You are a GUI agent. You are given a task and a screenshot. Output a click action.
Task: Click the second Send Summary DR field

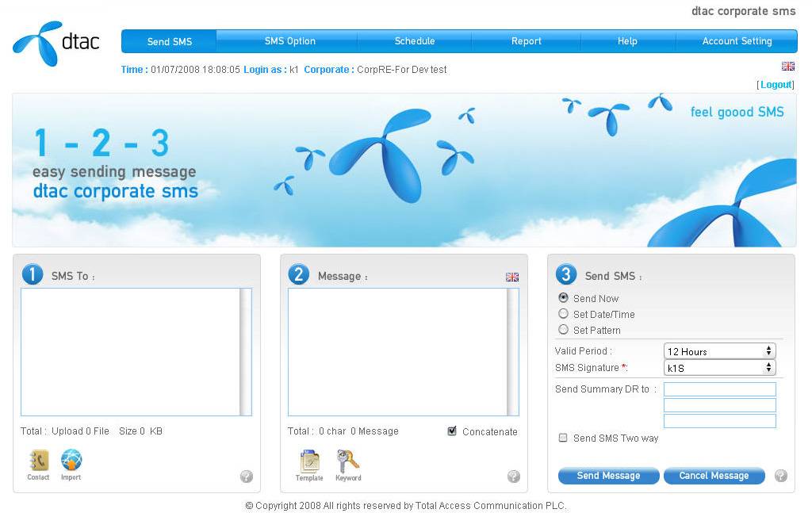click(x=720, y=405)
